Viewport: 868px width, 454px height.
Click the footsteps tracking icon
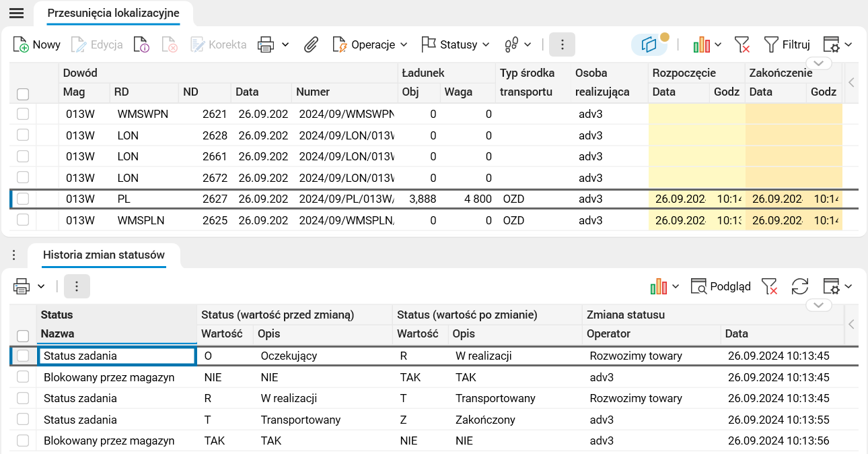pos(511,44)
